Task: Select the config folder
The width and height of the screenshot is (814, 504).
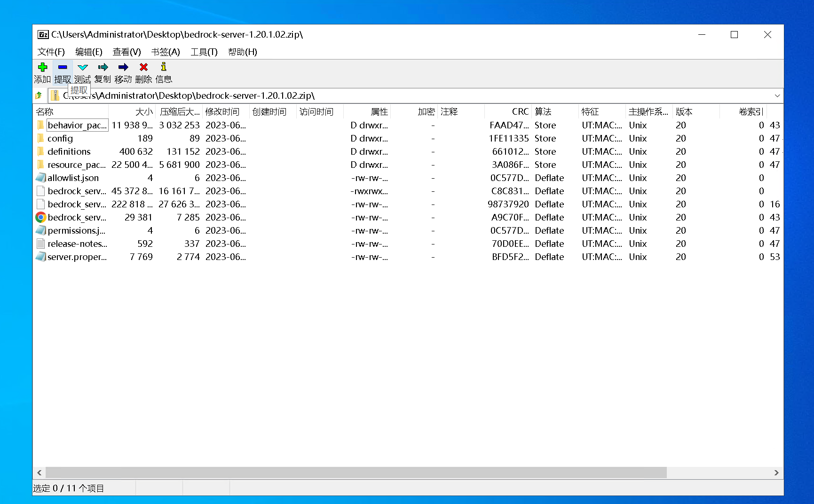Action: pos(60,139)
